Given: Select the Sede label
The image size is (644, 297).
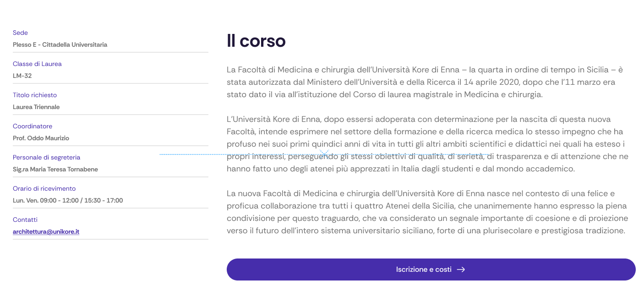Looking at the screenshot, I should tap(20, 33).
